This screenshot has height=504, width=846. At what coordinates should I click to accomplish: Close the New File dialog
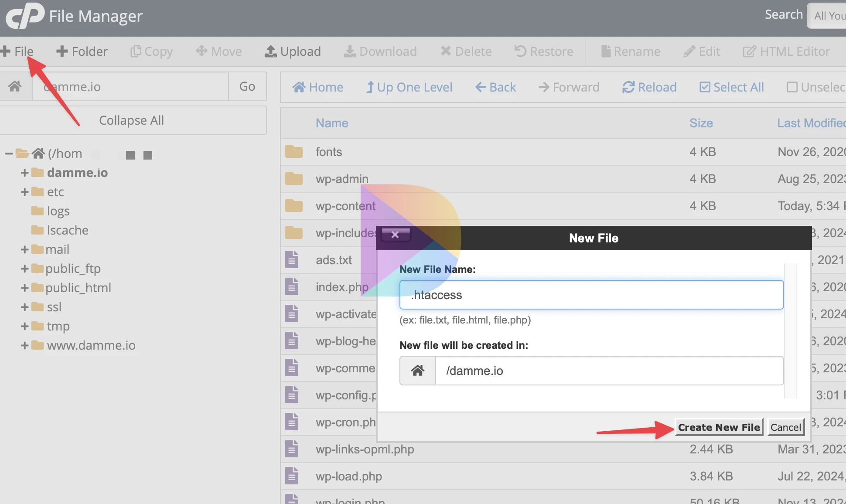pyautogui.click(x=396, y=235)
